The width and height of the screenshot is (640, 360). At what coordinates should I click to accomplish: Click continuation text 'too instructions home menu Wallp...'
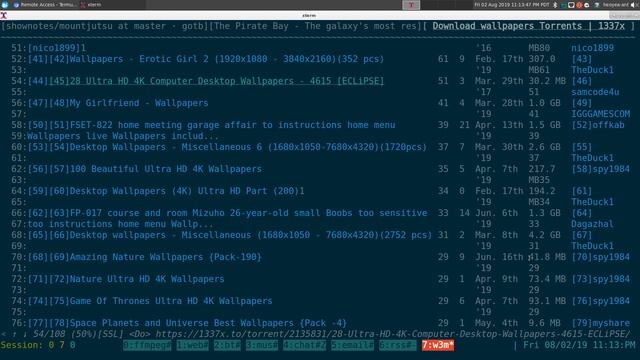click(x=120, y=224)
